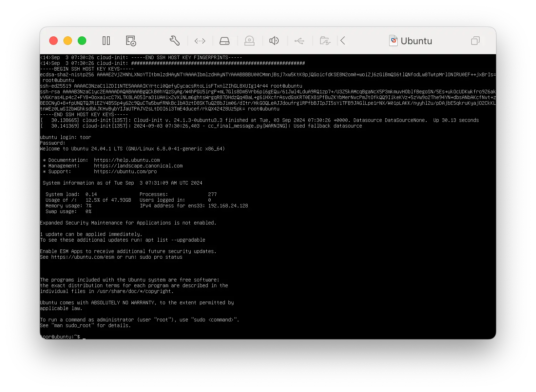Click the 'man sudo_root' details line
536x392 pixels.
point(86,325)
